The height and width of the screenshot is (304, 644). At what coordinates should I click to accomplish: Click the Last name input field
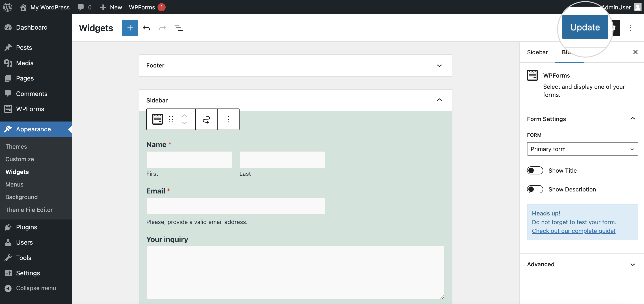[x=282, y=160]
